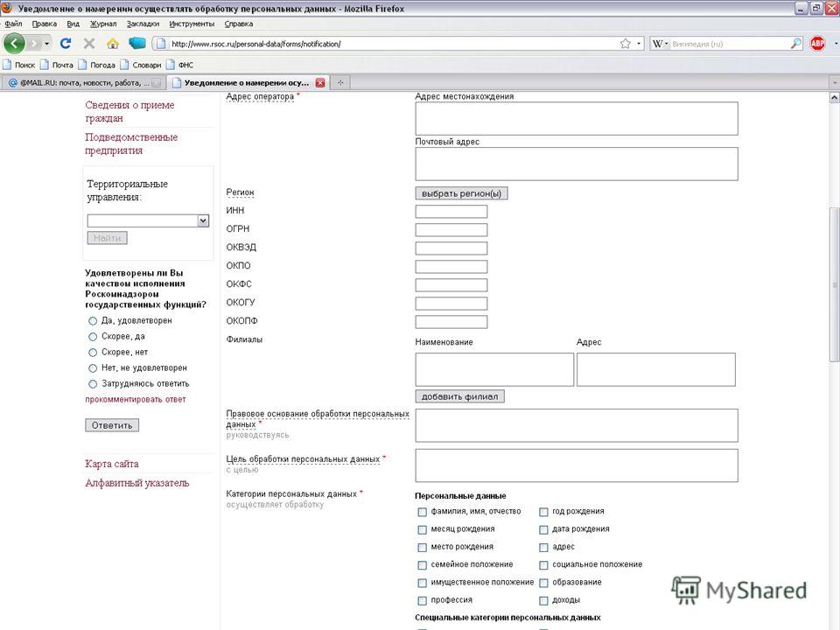Click the blue toolbar icon beside Home
Image resolution: width=840 pixels, height=630 pixels.
pyautogui.click(x=137, y=43)
